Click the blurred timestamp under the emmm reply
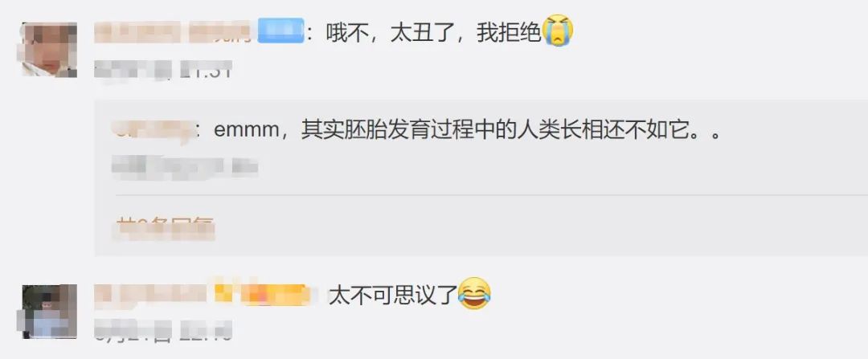 (x=185, y=166)
